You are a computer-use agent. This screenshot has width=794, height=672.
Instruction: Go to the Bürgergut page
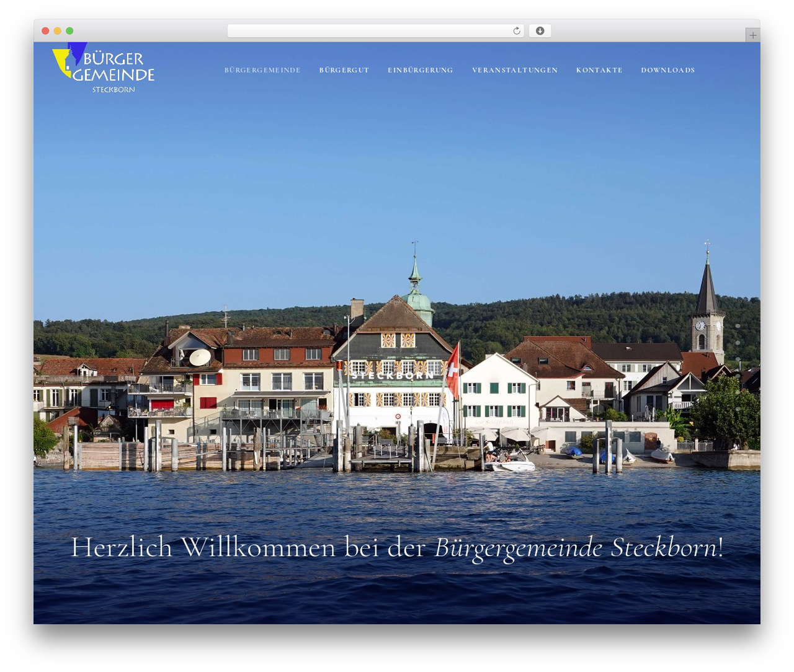click(344, 70)
